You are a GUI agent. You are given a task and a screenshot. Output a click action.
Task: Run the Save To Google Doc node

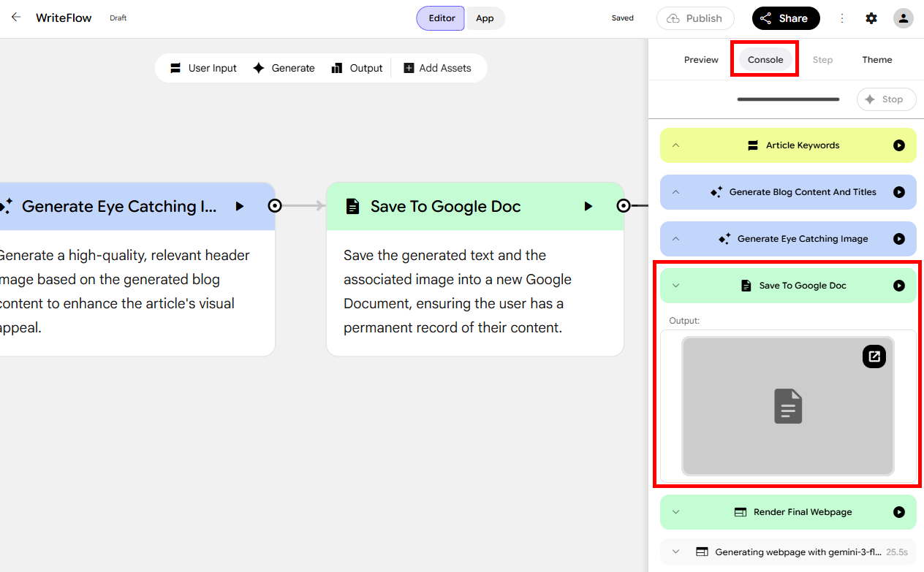click(x=588, y=207)
